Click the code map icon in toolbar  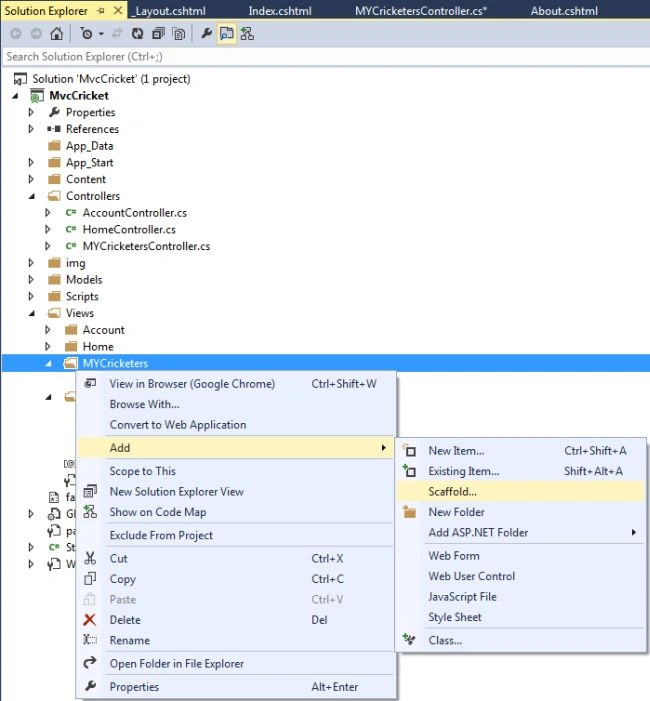pyautogui.click(x=247, y=34)
